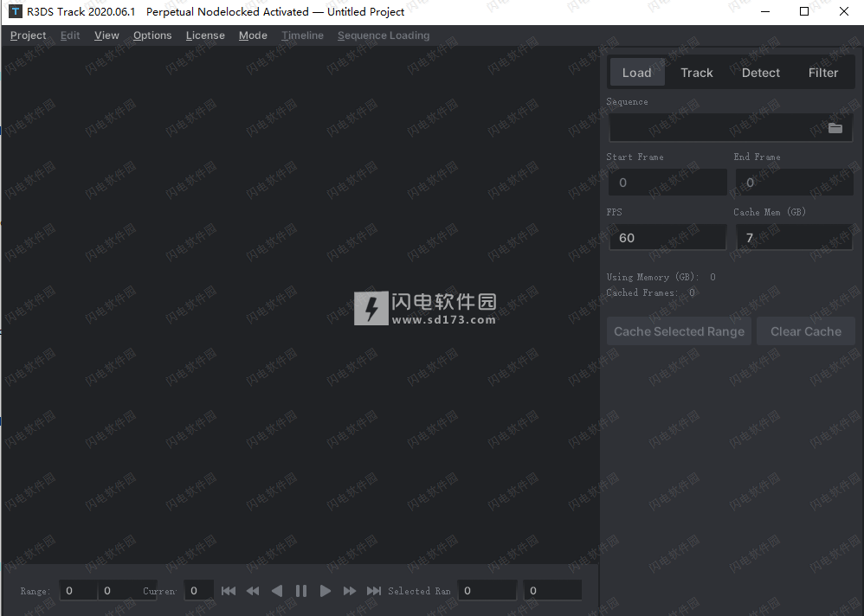The width and height of the screenshot is (864, 616).
Task: Open the Sequence Loading menu
Action: tap(384, 35)
